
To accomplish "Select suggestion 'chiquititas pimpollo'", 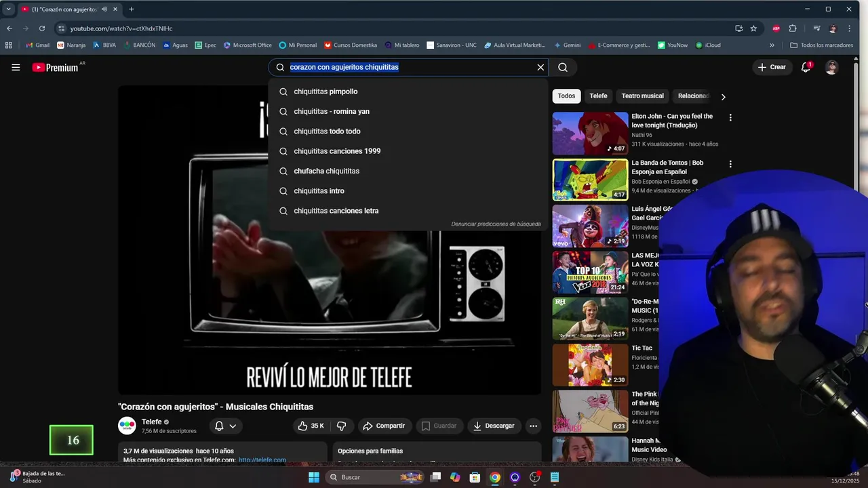I will tap(408, 91).
